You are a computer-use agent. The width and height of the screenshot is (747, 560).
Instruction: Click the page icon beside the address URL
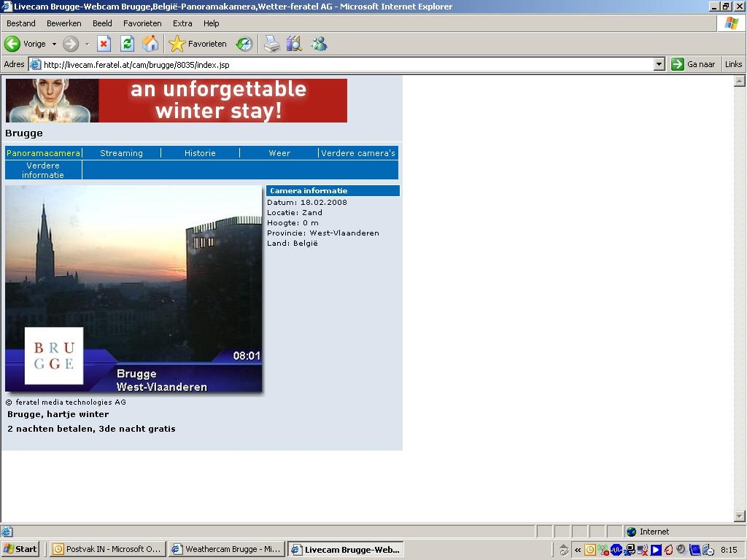click(x=35, y=64)
